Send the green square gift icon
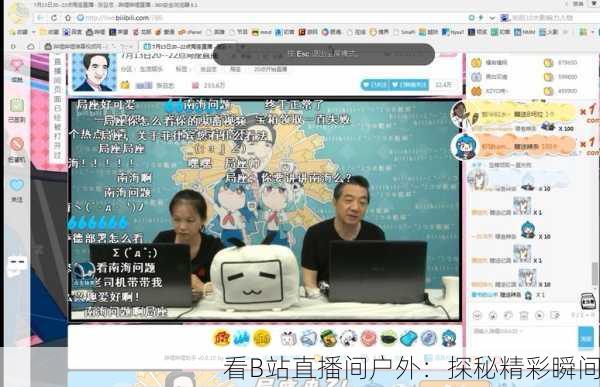Viewport: 600px width, 387px height. 329,338
